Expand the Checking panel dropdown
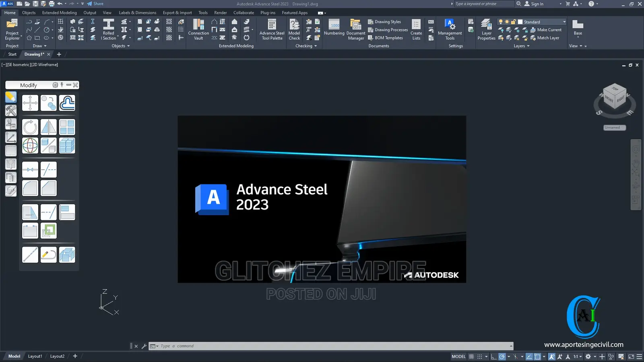 point(306,46)
